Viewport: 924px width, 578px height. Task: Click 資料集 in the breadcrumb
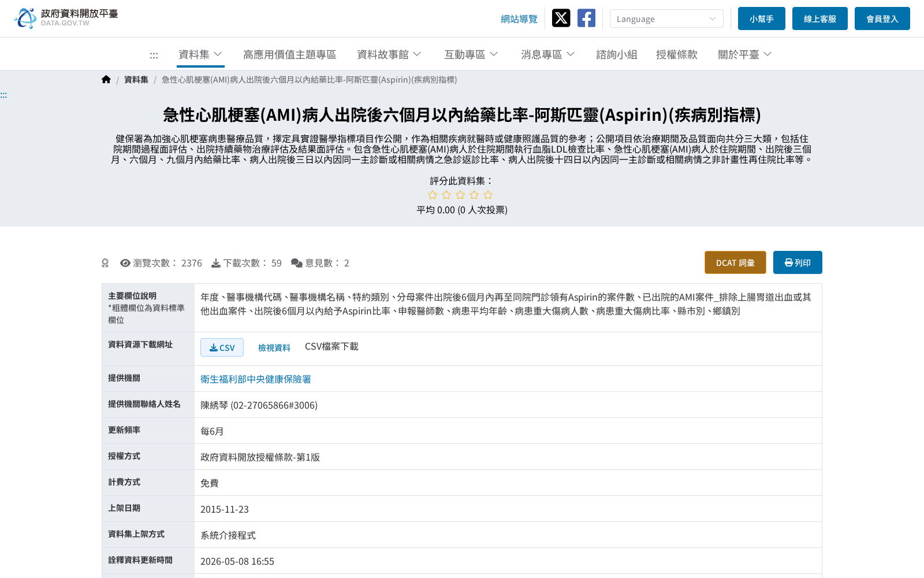point(136,80)
